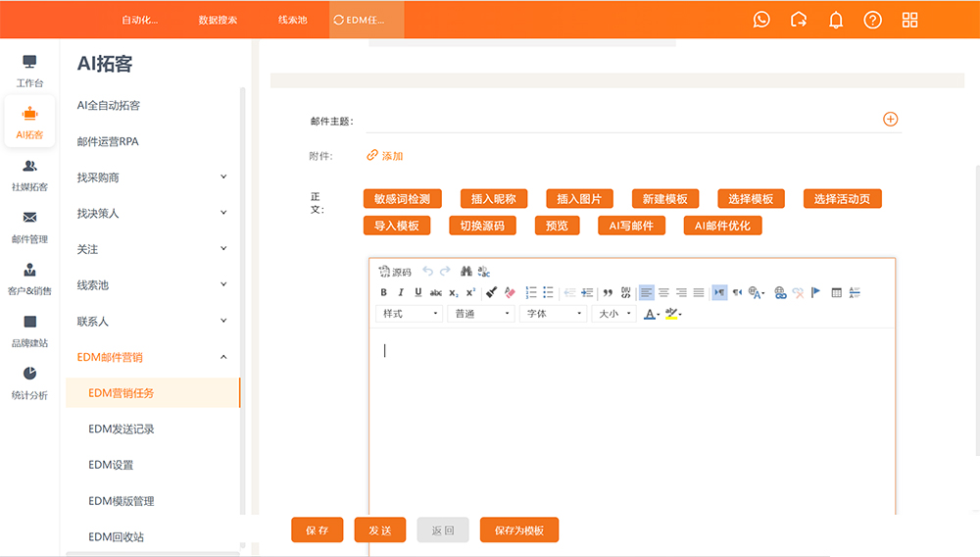The height and width of the screenshot is (557, 980).
Task: Apply strikethrough formatting
Action: tap(436, 292)
